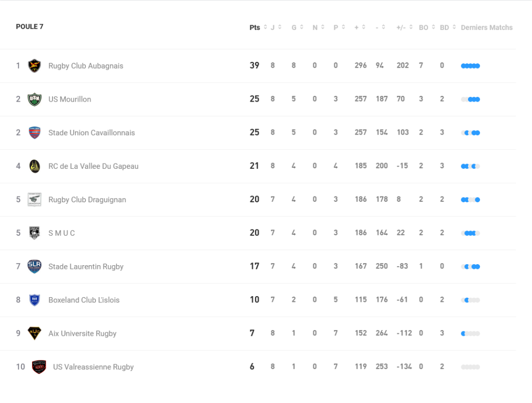The image size is (532, 403).
Task: Sort by BD defensive bonus column
Action: point(448,28)
